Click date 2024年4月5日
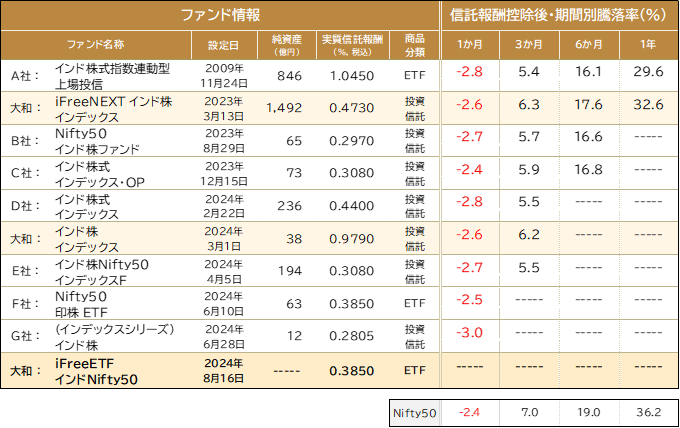This screenshot has height=428, width=680. click(224, 271)
